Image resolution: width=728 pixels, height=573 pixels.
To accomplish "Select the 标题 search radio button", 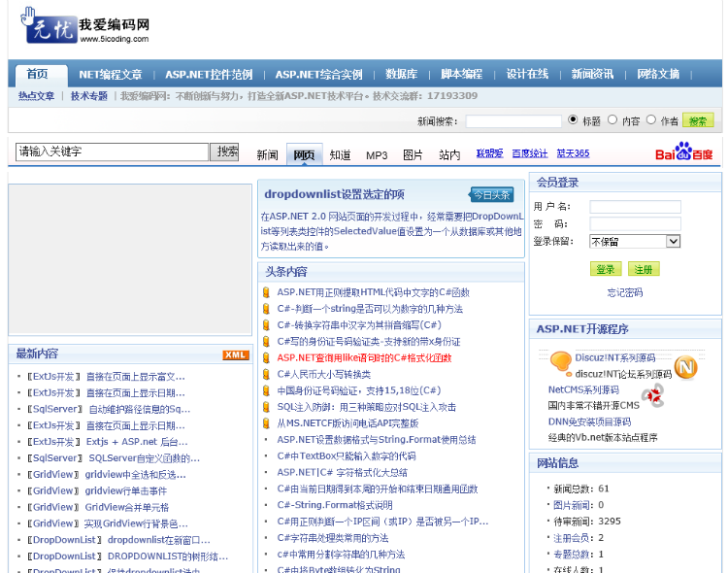I will [x=573, y=119].
